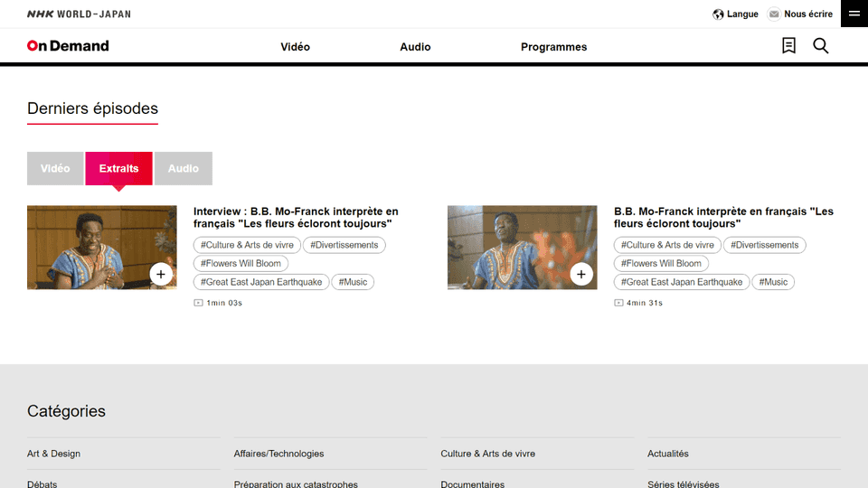This screenshot has height=488, width=868.
Task: Click the globe Langue icon
Action: [718, 14]
